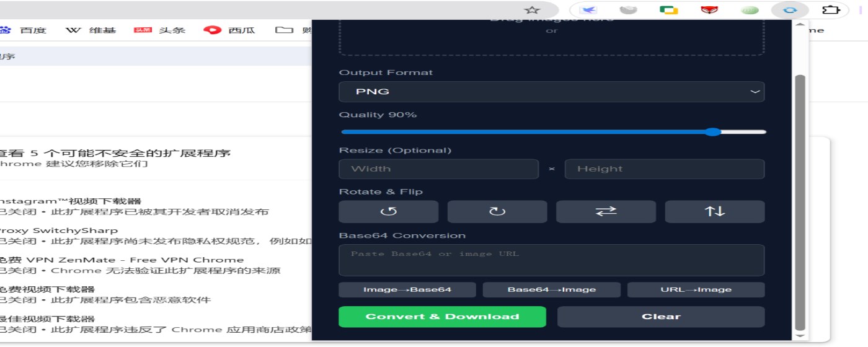Click the blue refresh-arrows image converter extension icon

[790, 10]
